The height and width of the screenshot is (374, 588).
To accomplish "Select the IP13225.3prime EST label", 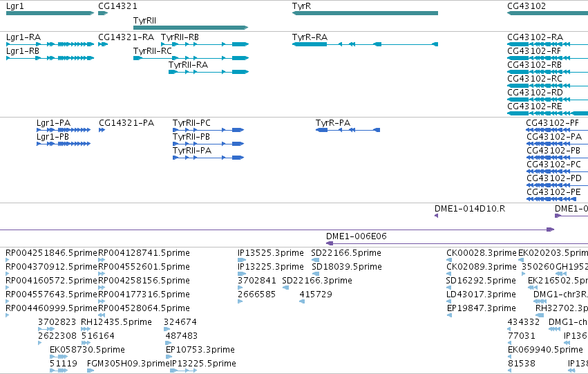I will click(x=271, y=267).
